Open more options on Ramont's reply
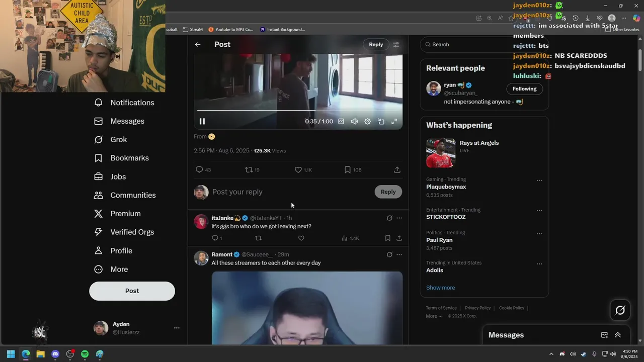Screen dimensions: 644x362 click(399, 255)
